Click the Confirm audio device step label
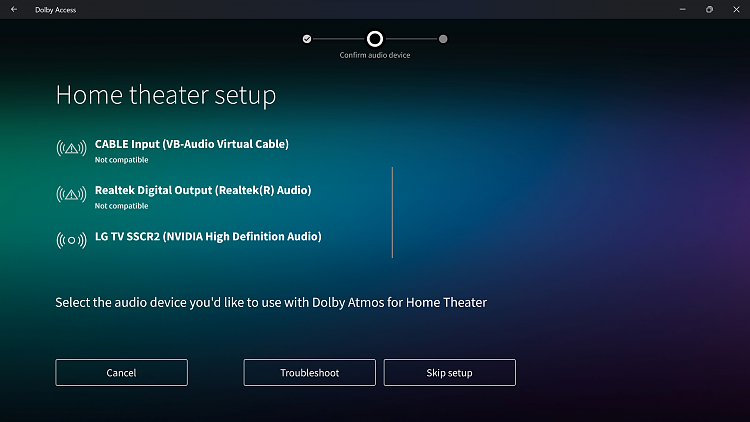Viewport: 750px width, 422px height. pyautogui.click(x=375, y=55)
